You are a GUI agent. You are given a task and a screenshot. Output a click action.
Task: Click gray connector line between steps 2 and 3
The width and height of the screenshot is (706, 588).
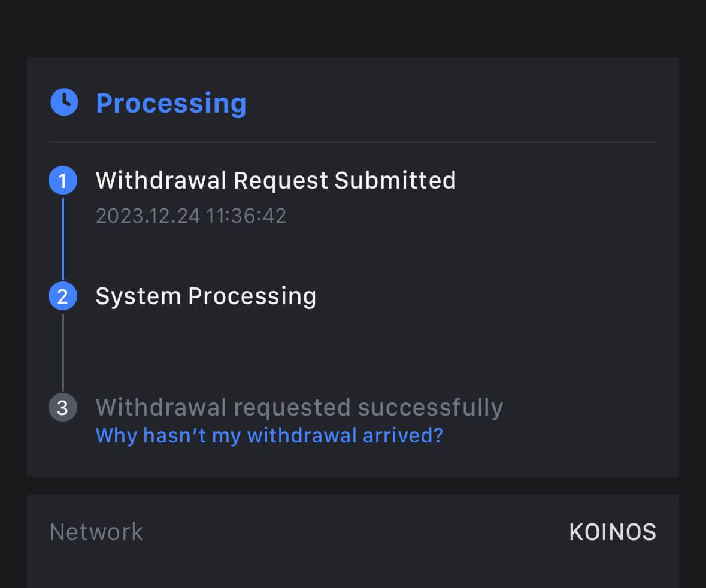(63, 352)
